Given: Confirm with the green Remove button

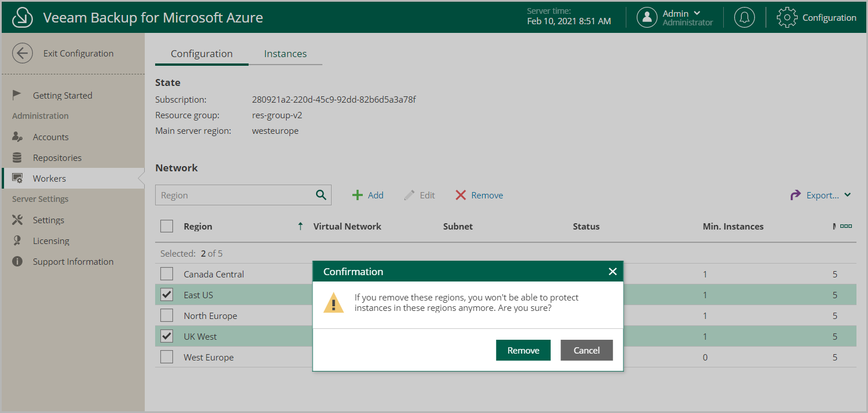Looking at the screenshot, I should [523, 350].
